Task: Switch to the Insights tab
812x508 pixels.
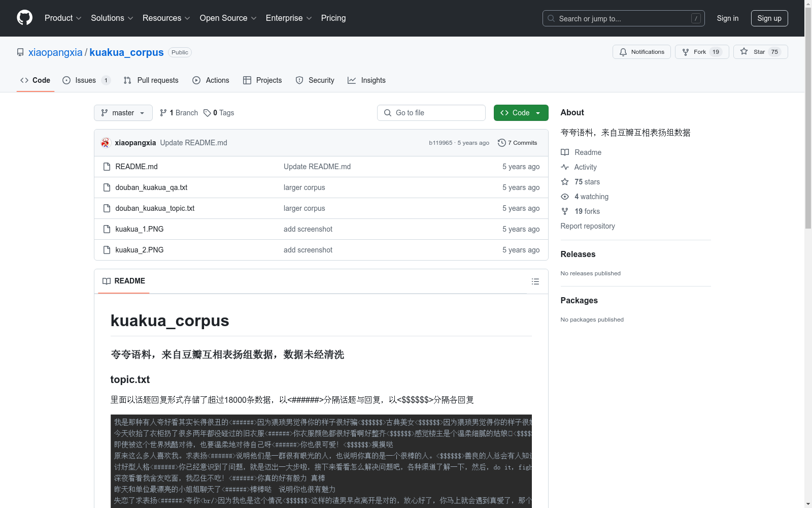Action: [366, 80]
